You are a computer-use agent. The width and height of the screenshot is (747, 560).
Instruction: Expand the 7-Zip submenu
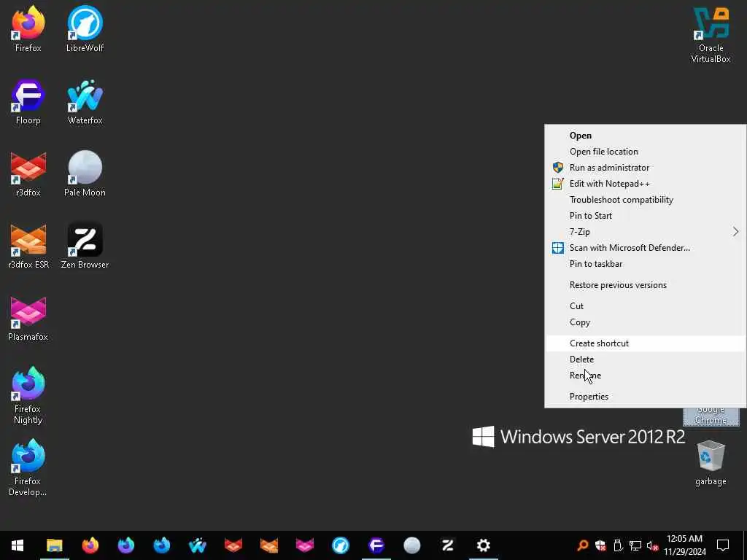coord(645,232)
